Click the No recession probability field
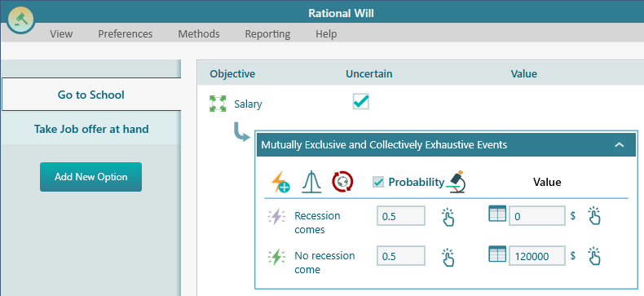Screen dimensions: 644x296 [401, 256]
